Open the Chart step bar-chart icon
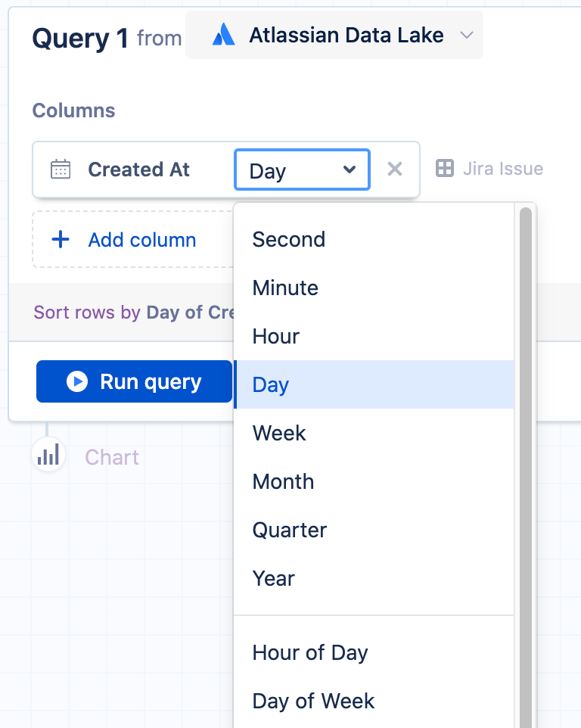 (48, 455)
